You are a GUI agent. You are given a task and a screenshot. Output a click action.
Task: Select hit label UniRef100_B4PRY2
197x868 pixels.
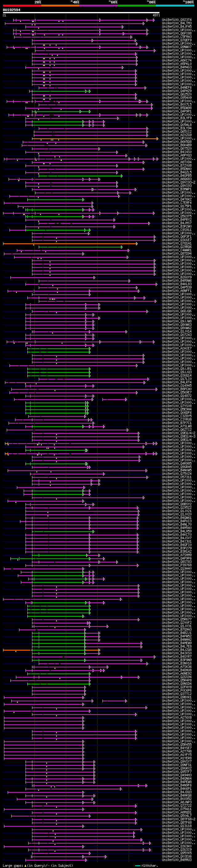click(177, 220)
